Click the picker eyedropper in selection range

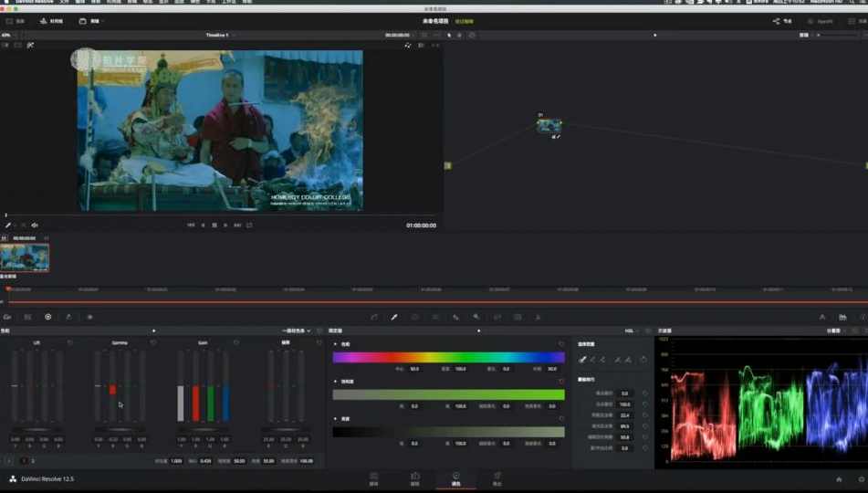pyautogui.click(x=582, y=360)
